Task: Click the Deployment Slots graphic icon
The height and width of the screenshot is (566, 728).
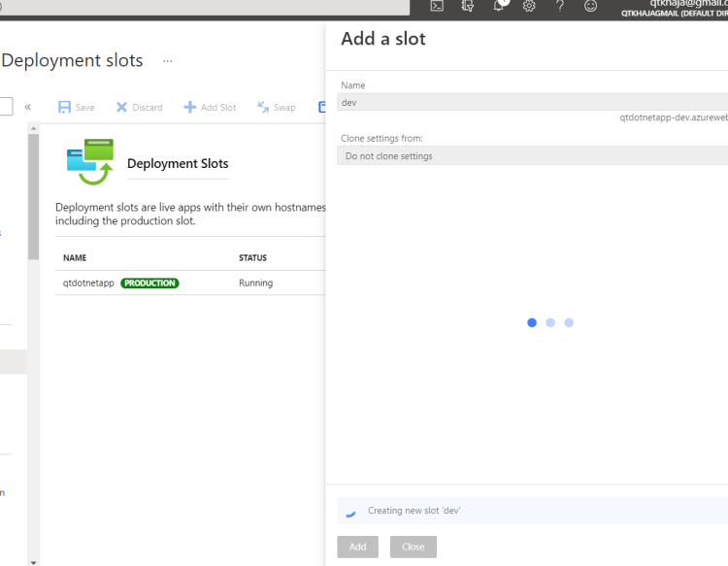Action: click(90, 161)
